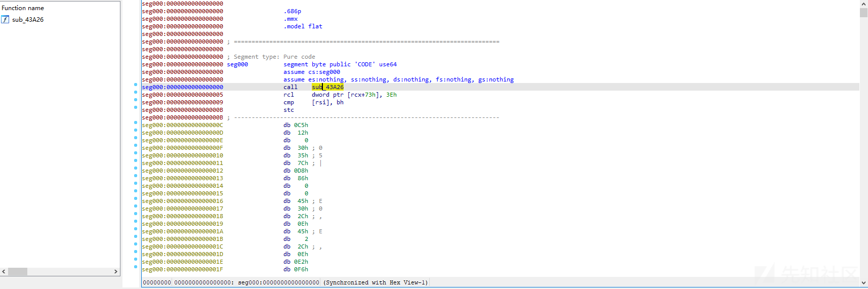Click the 'db 0E2h' data line
Image resolution: width=868 pixels, height=289 pixels.
[x=296, y=262]
